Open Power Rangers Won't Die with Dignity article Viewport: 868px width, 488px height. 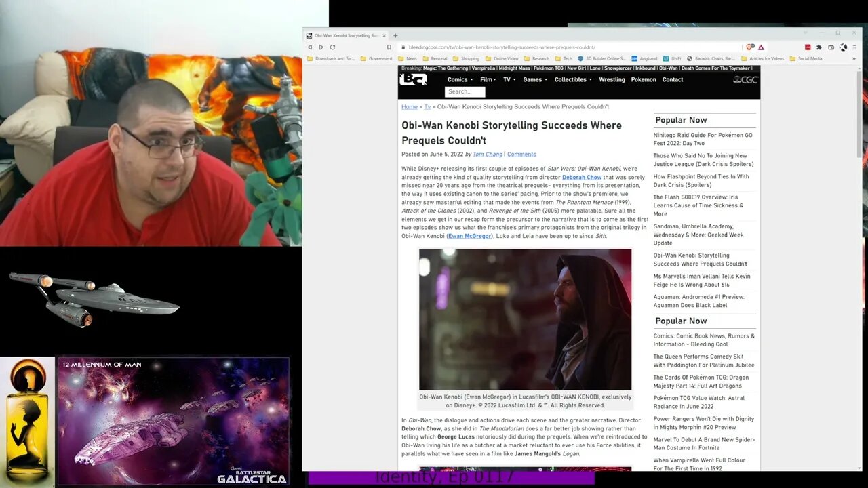(704, 423)
